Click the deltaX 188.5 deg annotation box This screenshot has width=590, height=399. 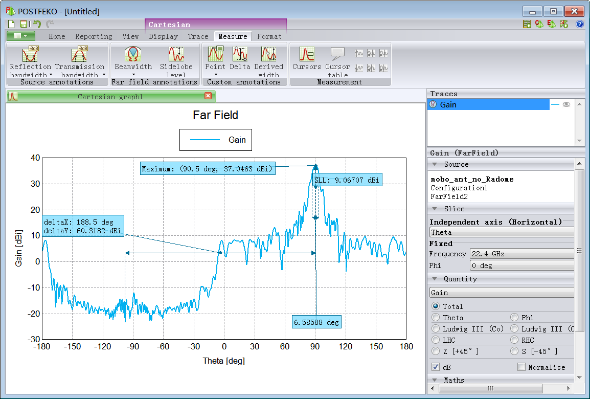point(83,226)
